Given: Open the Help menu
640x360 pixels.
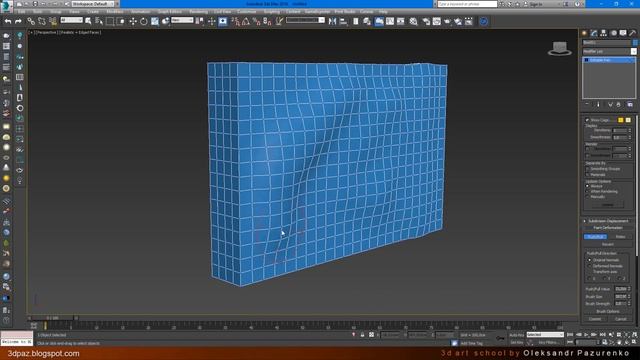Looking at the screenshot, I should (x=383, y=12).
